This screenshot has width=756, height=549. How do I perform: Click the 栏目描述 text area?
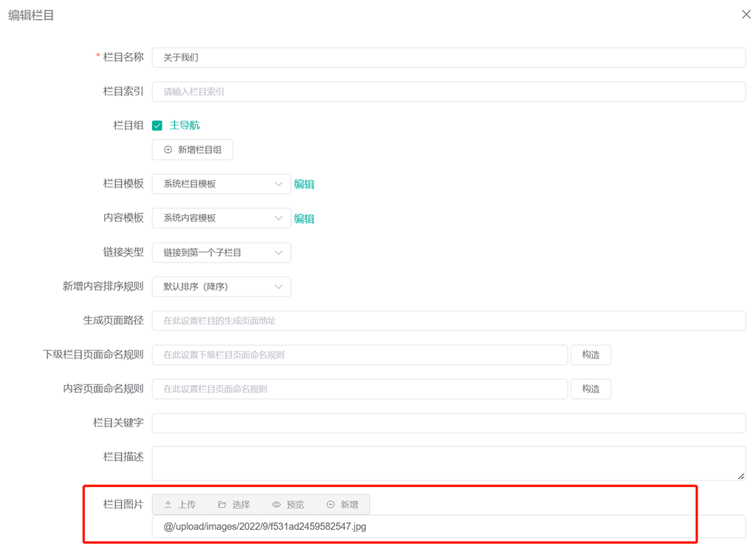click(x=448, y=463)
